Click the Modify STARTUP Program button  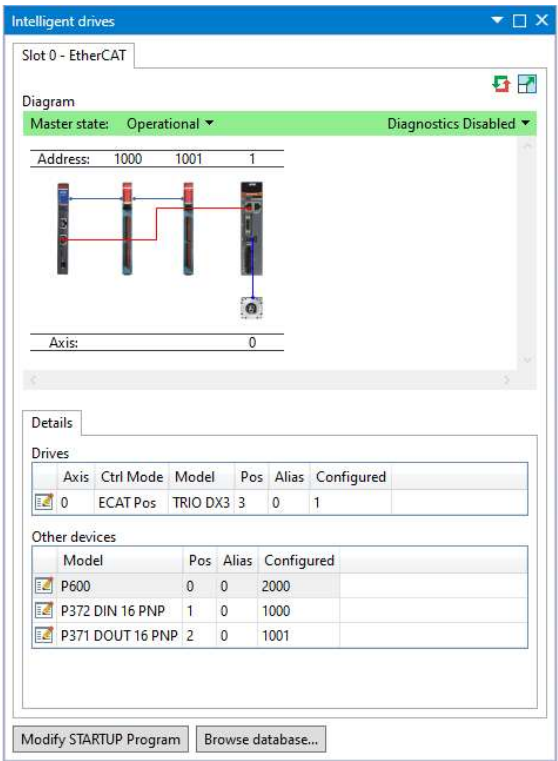(100, 739)
